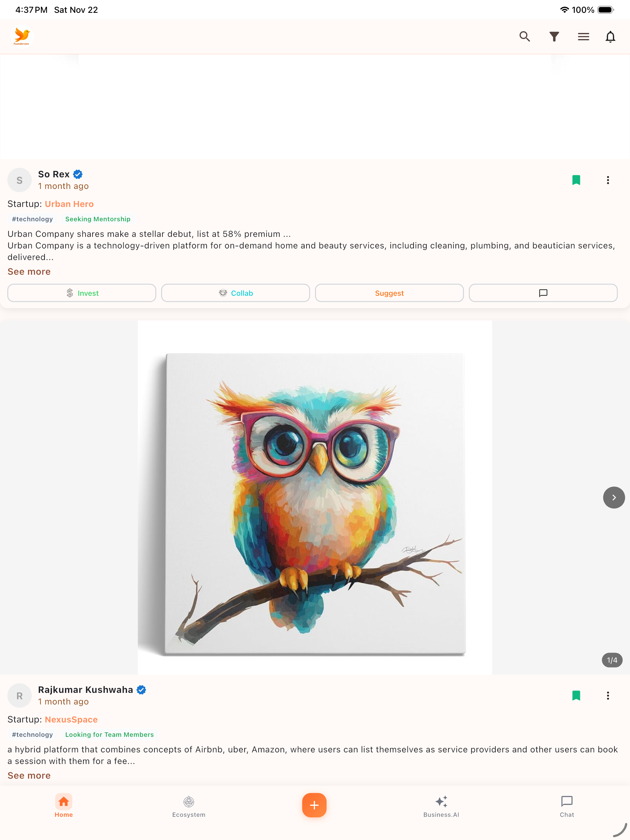Open the filter funnel icon
This screenshot has height=840, width=630.
(x=554, y=36)
